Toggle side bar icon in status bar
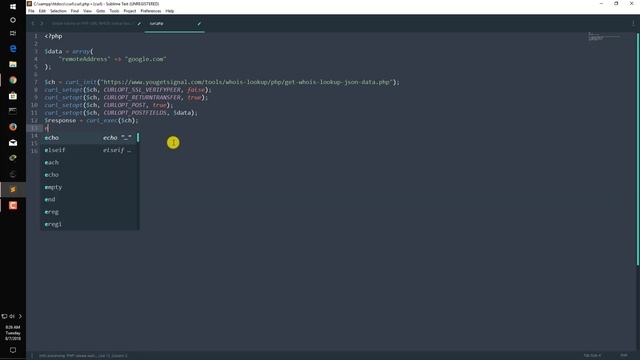The height and width of the screenshot is (360, 640). [x=32, y=356]
